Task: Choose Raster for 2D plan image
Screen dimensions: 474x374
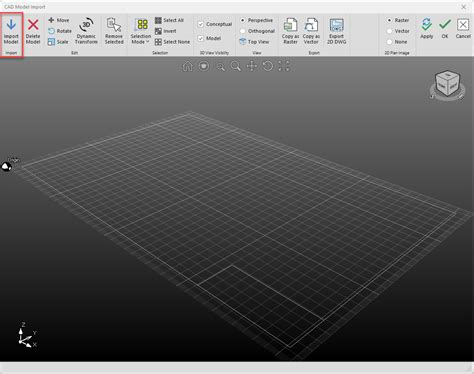Action: click(x=397, y=20)
